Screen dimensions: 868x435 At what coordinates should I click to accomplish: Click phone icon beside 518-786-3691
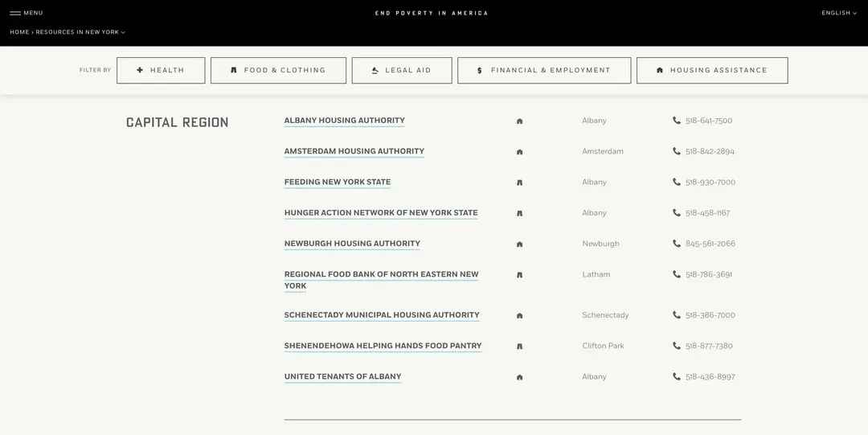pos(677,273)
